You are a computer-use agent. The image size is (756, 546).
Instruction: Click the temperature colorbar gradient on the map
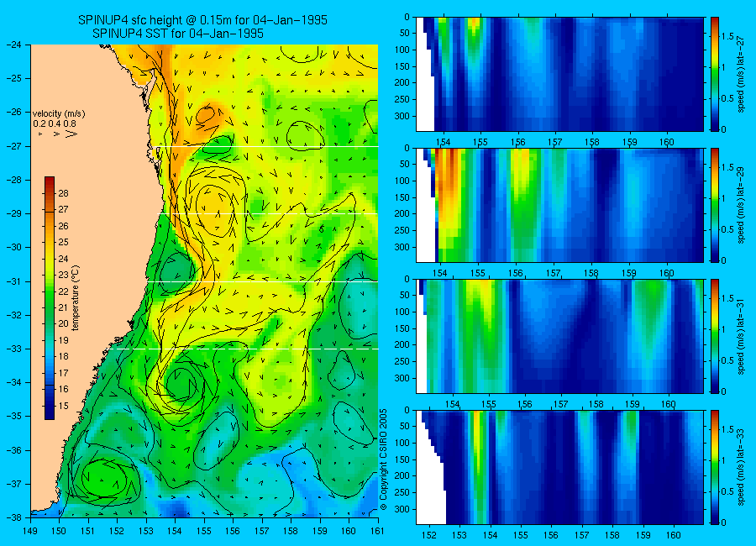(x=50, y=298)
